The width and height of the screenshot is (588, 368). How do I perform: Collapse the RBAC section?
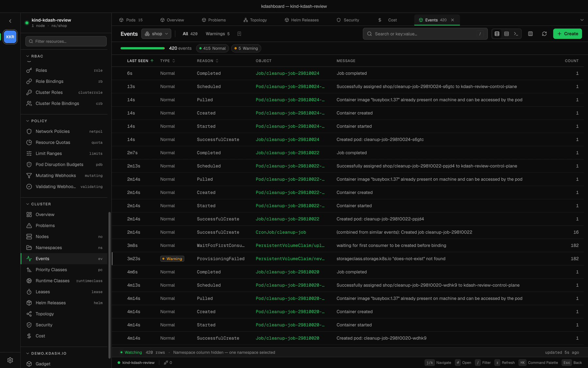pyautogui.click(x=34, y=56)
